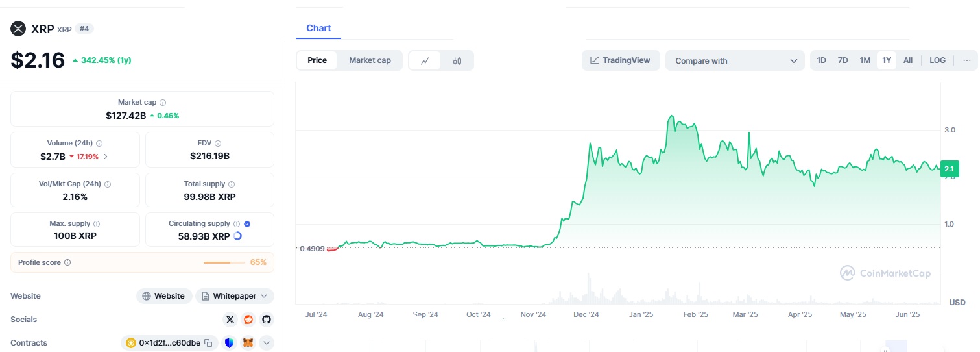The height and width of the screenshot is (352, 980).
Task: Expand more contracts chevron
Action: click(267, 343)
